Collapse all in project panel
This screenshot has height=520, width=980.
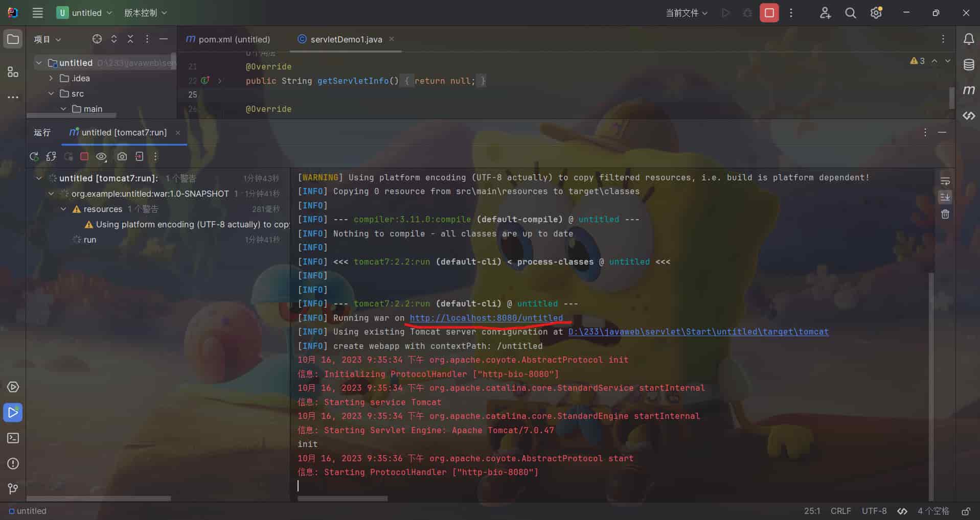(130, 39)
